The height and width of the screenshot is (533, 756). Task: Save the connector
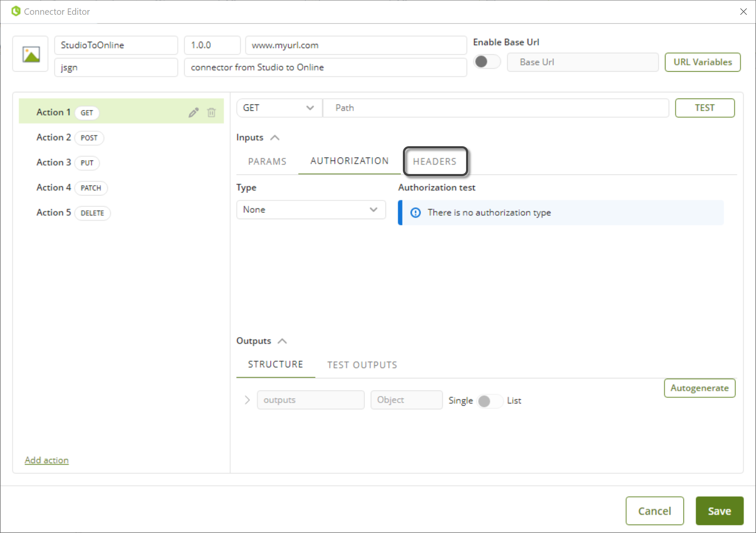719,511
